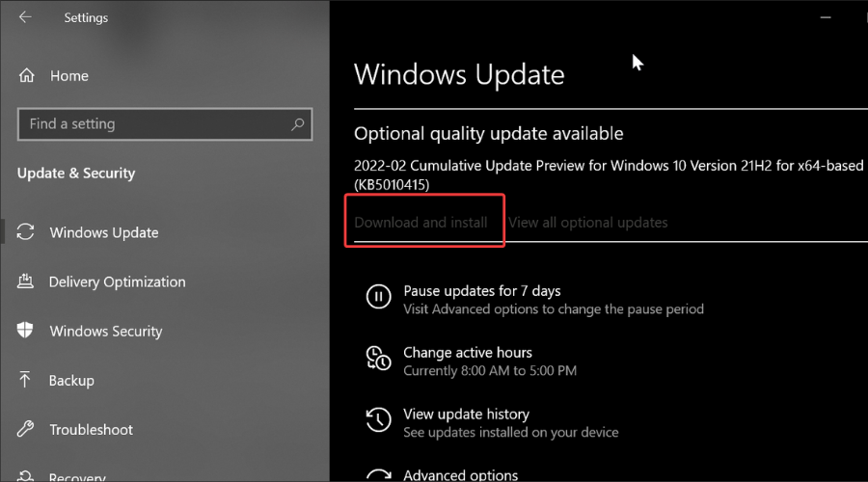Click the Troubleshoot wrench icon
868x482 pixels.
[x=25, y=429]
